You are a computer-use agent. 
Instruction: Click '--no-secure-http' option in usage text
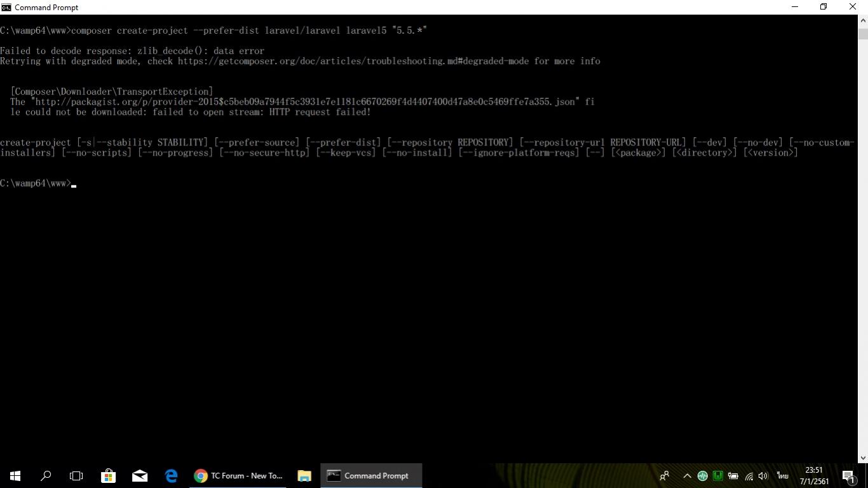264,152
